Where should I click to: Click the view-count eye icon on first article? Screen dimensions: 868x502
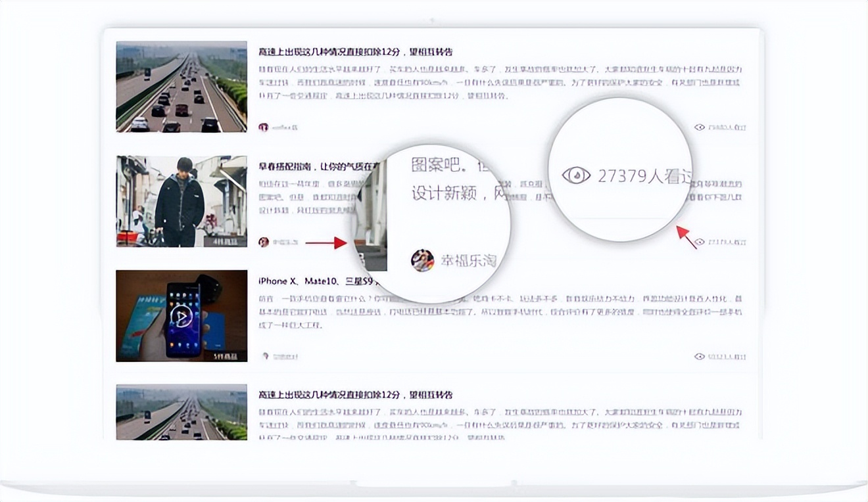pos(699,127)
